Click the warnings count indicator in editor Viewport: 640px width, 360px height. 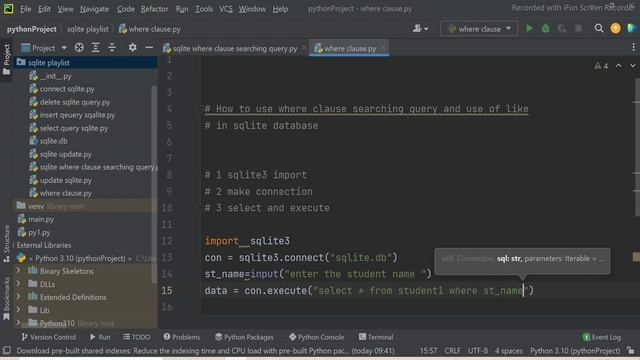click(x=601, y=66)
